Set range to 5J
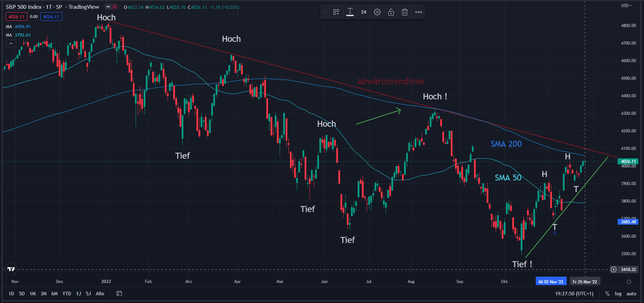 (88, 294)
